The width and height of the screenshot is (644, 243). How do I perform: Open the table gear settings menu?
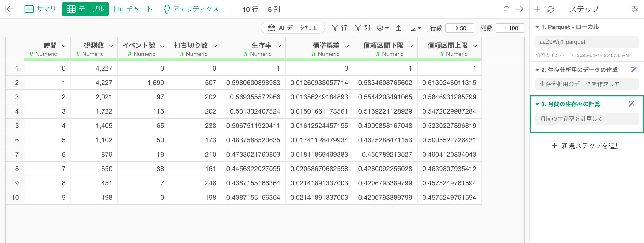(383, 28)
